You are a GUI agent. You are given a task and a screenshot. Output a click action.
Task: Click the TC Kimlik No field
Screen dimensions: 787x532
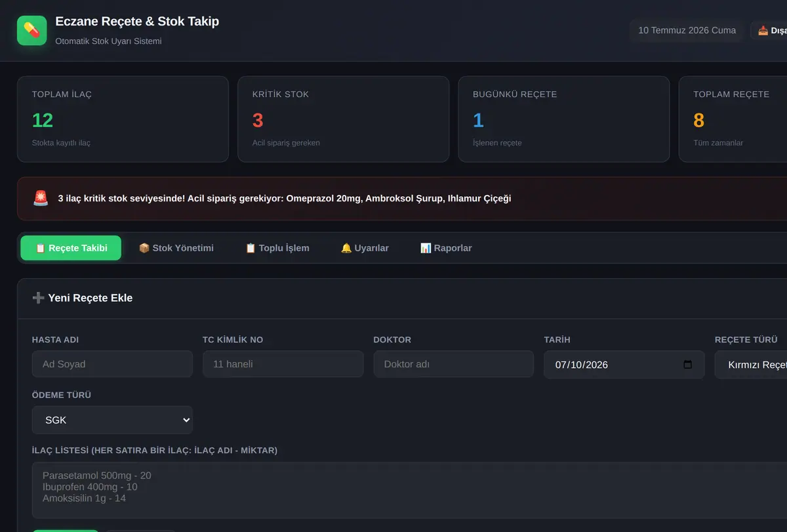283,364
